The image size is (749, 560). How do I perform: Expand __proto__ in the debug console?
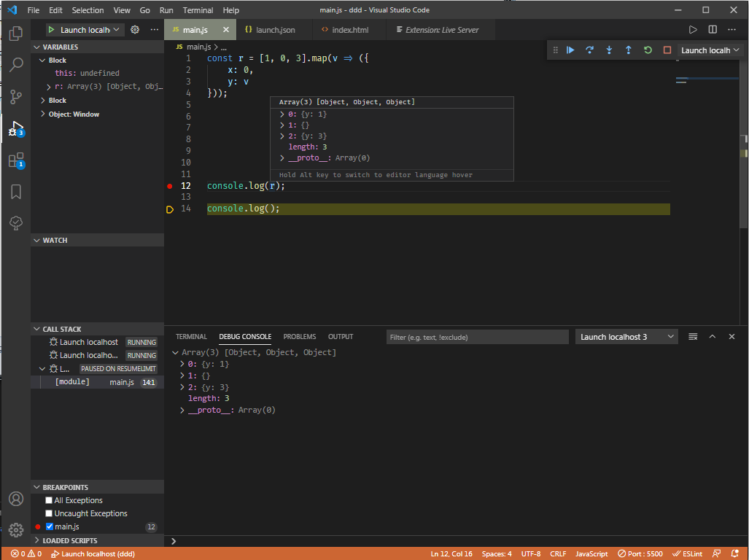[x=182, y=410]
